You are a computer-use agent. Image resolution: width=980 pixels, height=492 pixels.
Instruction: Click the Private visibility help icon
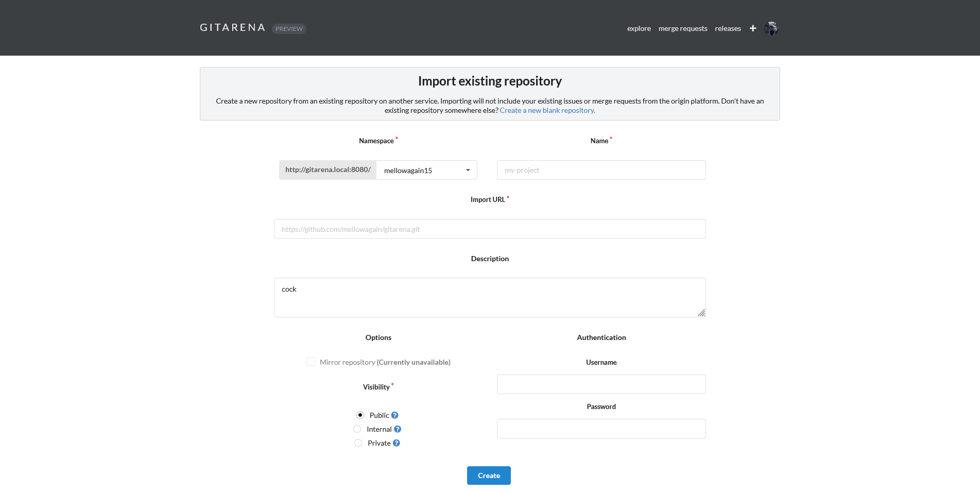397,443
